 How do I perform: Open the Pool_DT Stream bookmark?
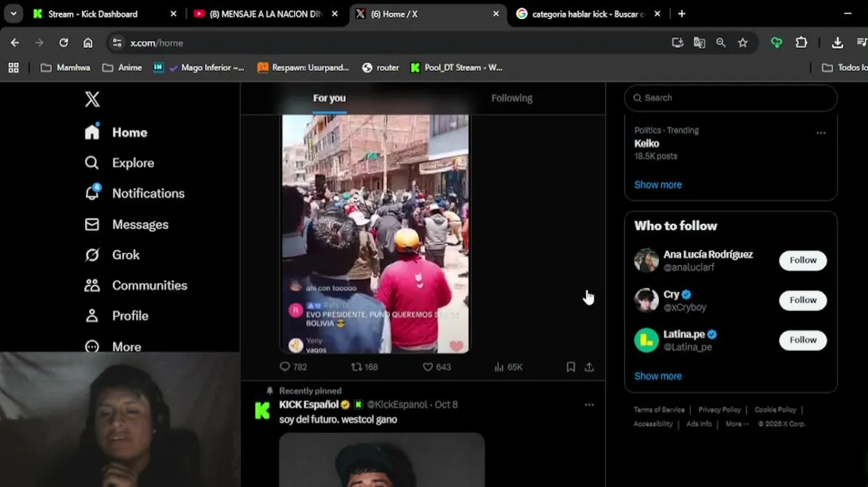[x=456, y=68]
